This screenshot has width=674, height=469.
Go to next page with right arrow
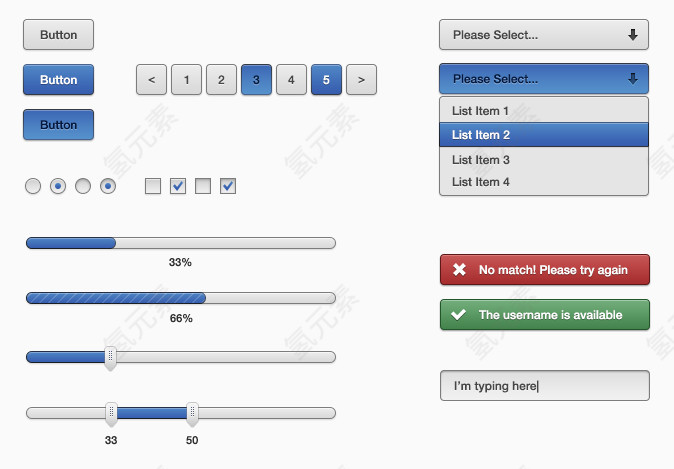click(361, 79)
